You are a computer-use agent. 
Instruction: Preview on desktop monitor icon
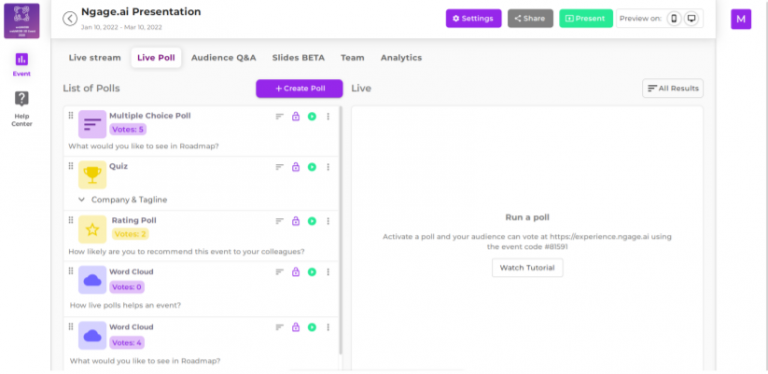tap(691, 19)
